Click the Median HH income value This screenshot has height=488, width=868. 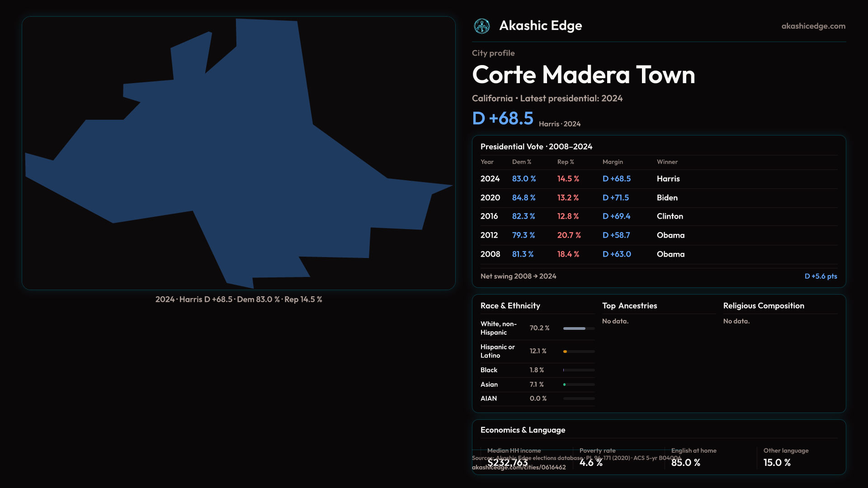coord(507,463)
